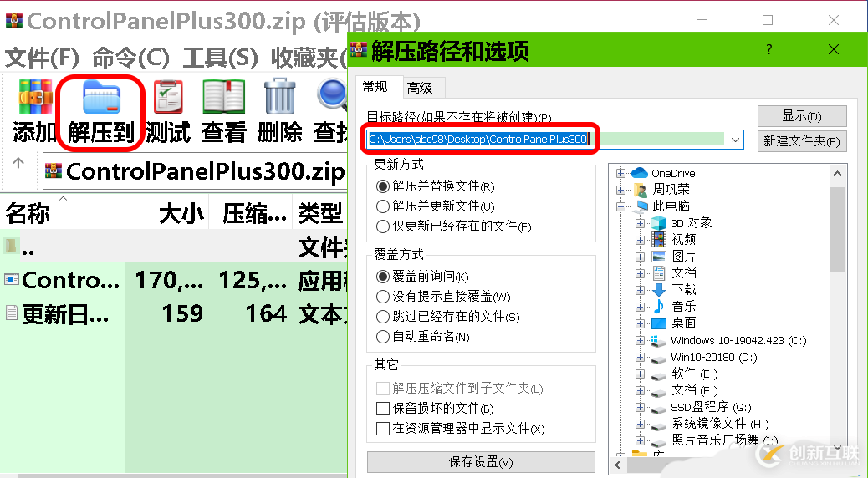The height and width of the screenshot is (478, 868).
Task: Select the Contro... application file row
Action: [x=173, y=281]
